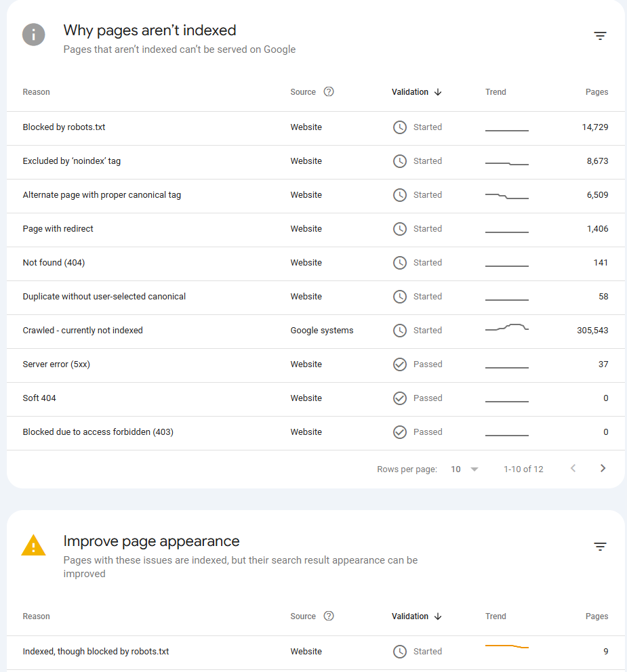Open 'Indexed, though blocked by robots.txt' row

point(96,652)
